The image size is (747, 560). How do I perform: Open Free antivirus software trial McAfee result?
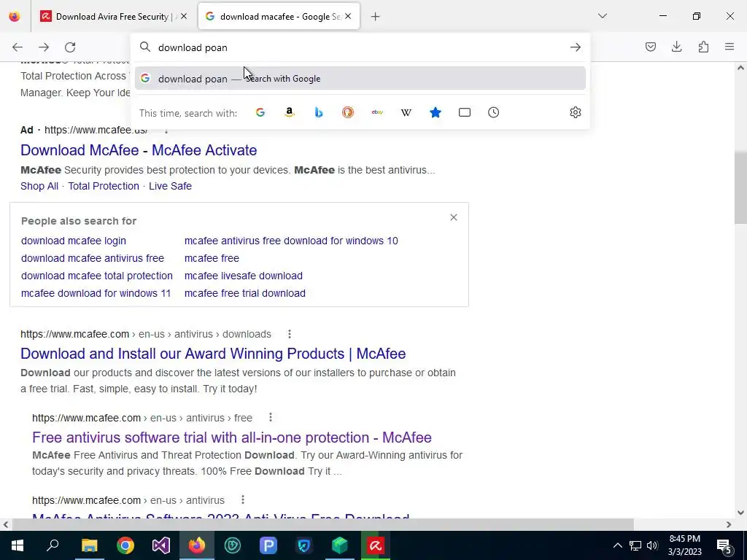click(x=231, y=437)
